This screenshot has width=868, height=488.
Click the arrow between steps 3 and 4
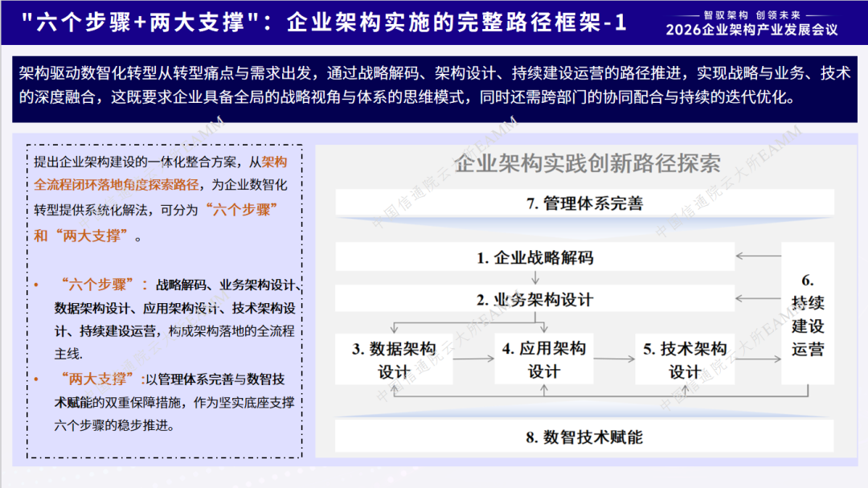[473, 359]
